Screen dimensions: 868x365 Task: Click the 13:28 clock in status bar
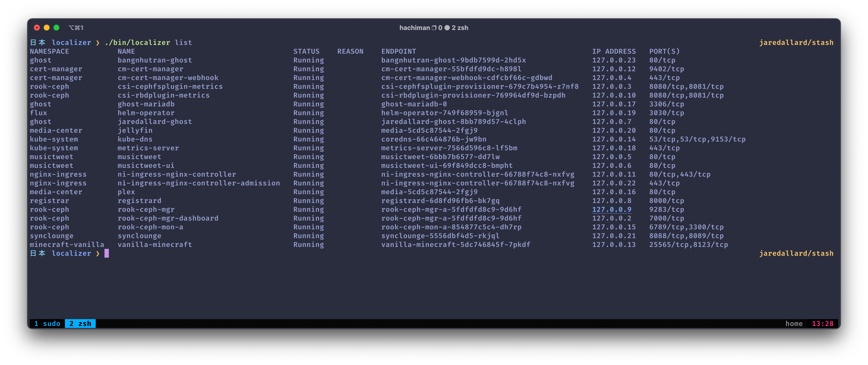tap(823, 324)
